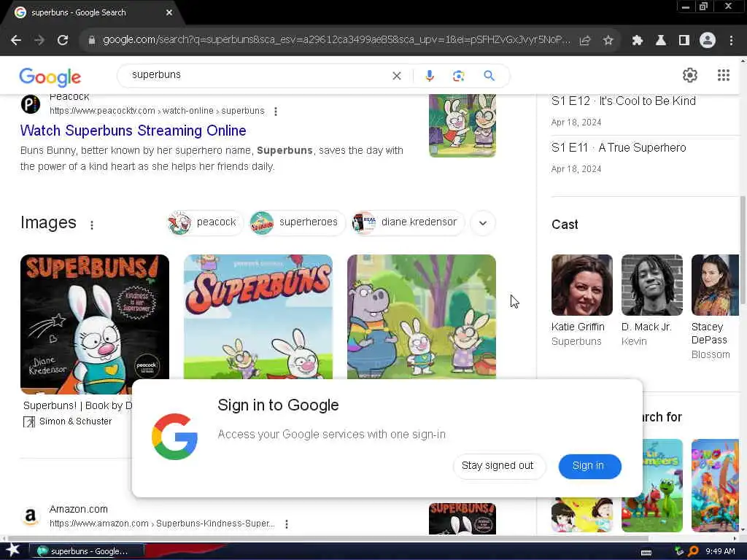Choose Stay signed out
This screenshot has height=560, width=747.
tap(498, 466)
